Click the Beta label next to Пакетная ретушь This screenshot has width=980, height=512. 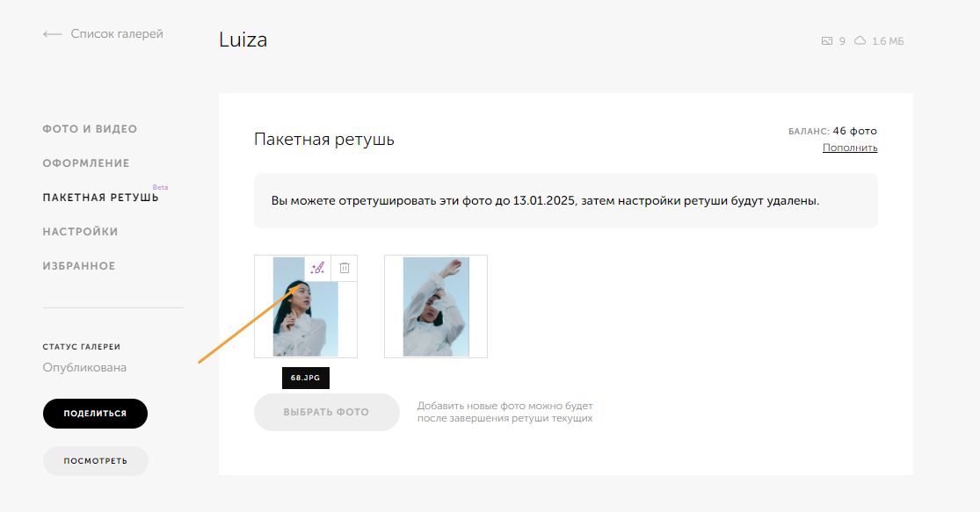tap(161, 187)
